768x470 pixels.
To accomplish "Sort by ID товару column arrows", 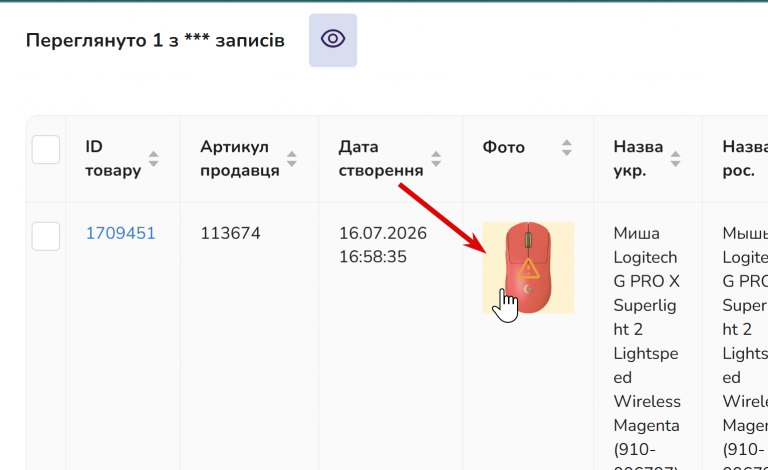I will coord(153,159).
